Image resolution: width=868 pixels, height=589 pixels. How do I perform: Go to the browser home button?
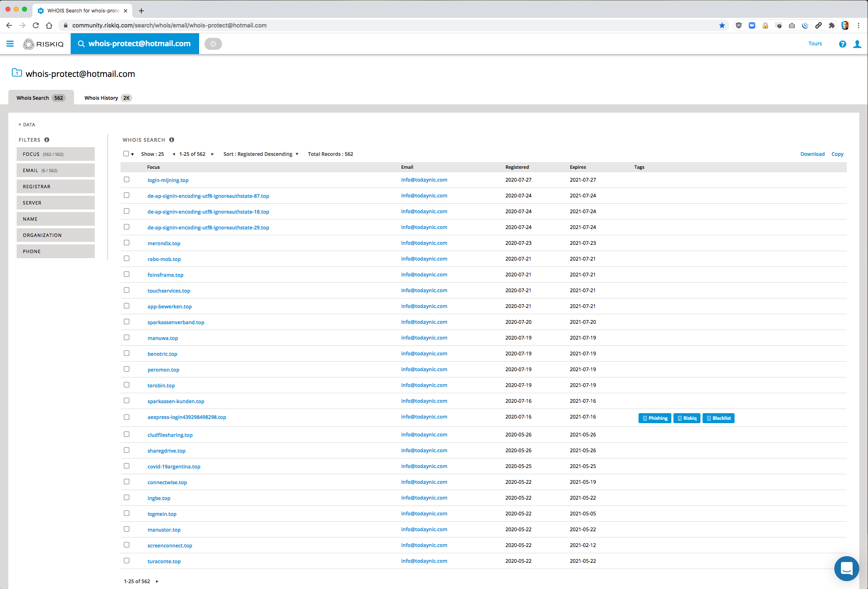pyautogui.click(x=49, y=25)
